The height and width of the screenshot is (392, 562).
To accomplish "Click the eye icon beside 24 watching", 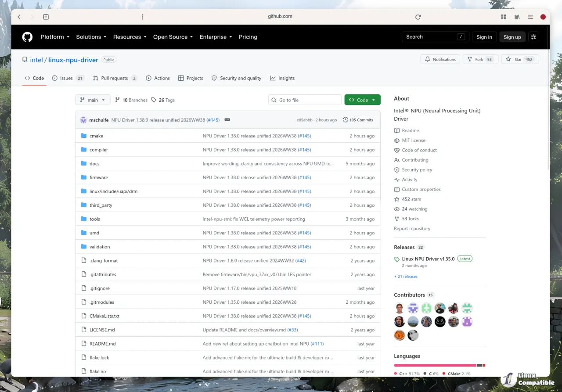I will coord(397,209).
